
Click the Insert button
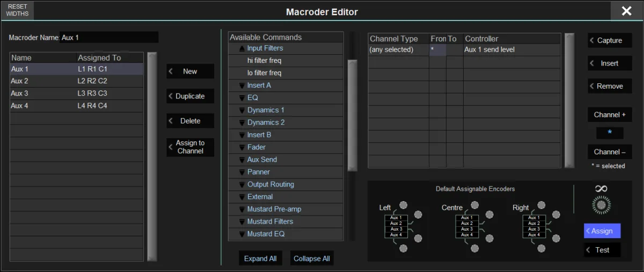(x=610, y=63)
